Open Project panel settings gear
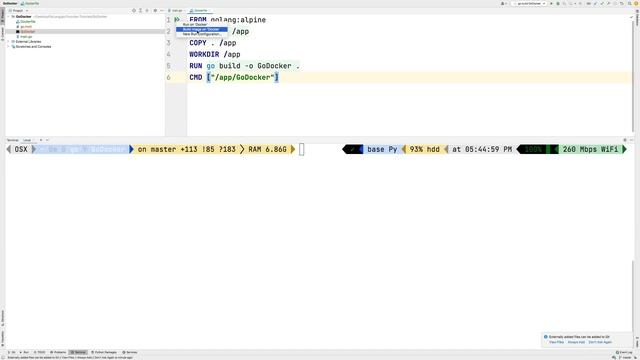The width and height of the screenshot is (640, 360). click(155, 11)
